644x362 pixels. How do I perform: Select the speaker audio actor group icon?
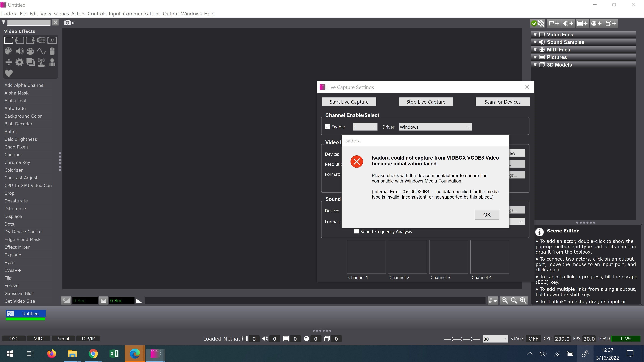click(19, 51)
